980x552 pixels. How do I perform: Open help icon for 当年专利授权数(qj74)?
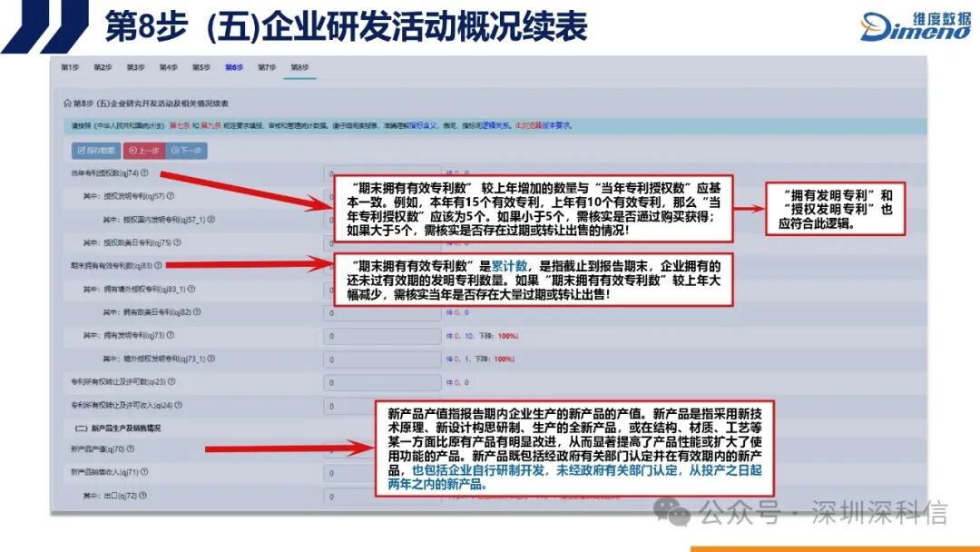[x=144, y=173]
